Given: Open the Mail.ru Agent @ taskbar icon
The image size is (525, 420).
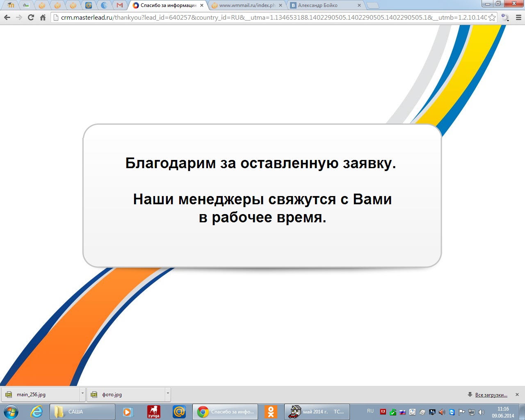Looking at the screenshot, I should tap(179, 412).
